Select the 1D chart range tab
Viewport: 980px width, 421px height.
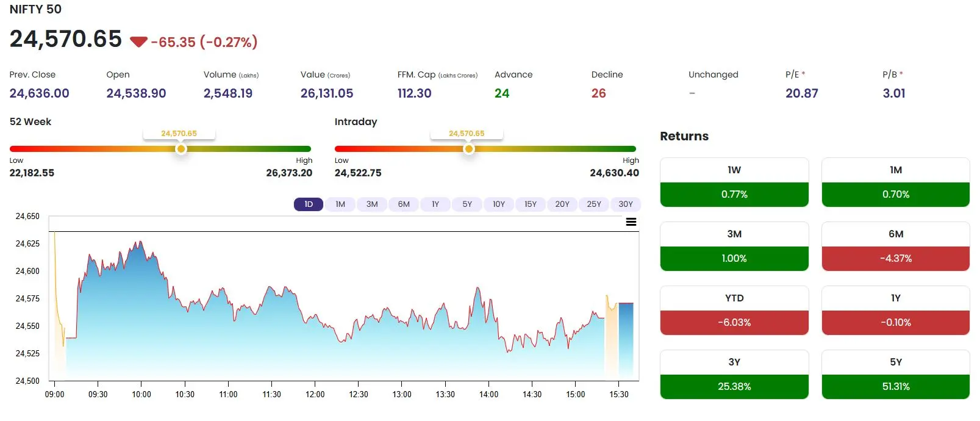pos(309,204)
